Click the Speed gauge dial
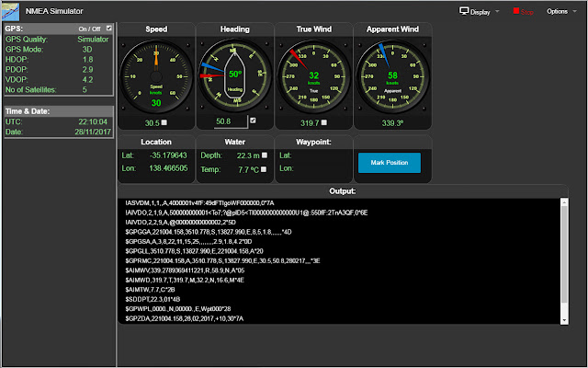Viewport: 588px width, 368px height. tap(156, 76)
